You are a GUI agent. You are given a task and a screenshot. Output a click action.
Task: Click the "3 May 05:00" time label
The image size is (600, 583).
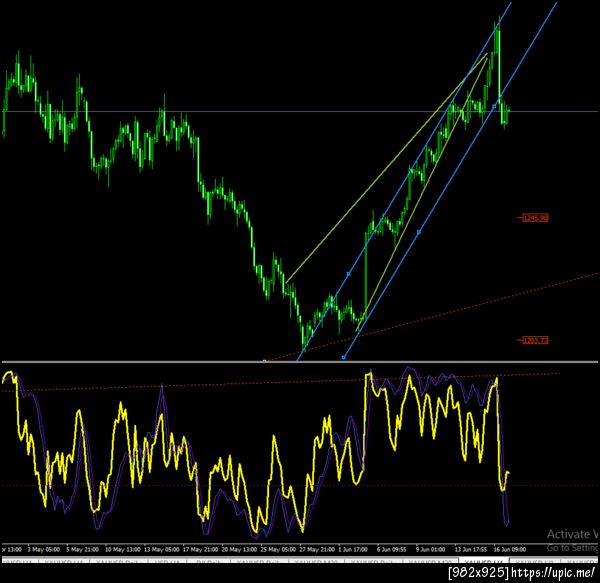[x=43, y=550]
